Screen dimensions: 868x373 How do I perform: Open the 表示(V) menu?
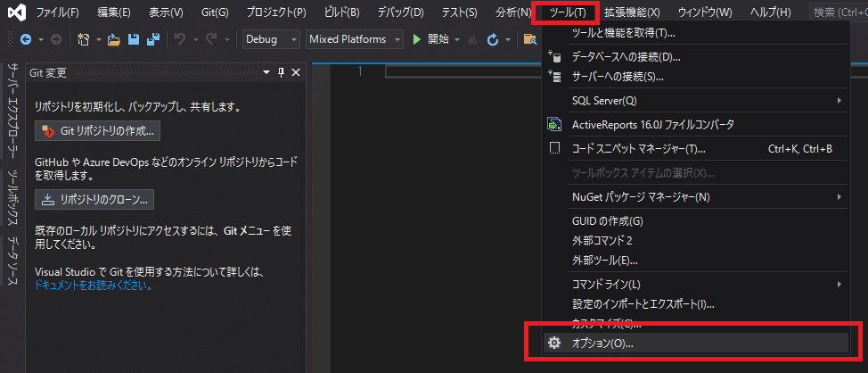click(x=166, y=12)
